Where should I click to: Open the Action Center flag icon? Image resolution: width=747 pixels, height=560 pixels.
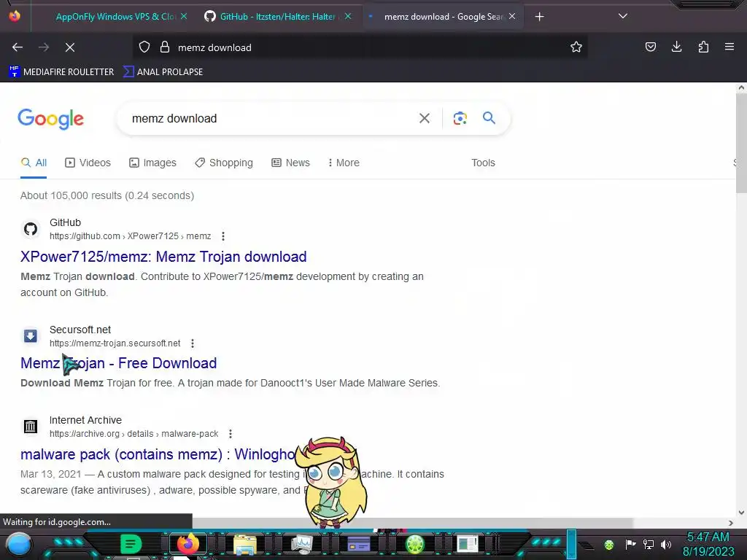tap(631, 544)
